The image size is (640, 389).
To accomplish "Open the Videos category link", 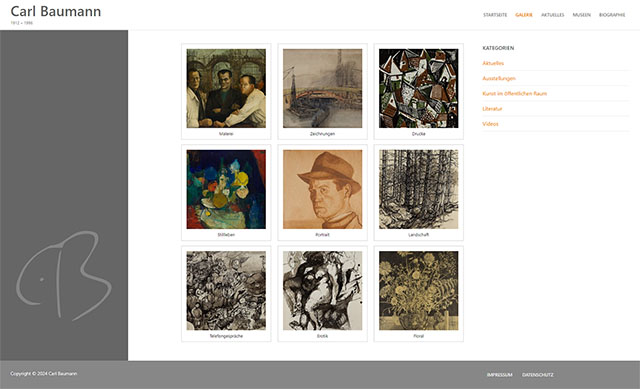I will [x=490, y=124].
